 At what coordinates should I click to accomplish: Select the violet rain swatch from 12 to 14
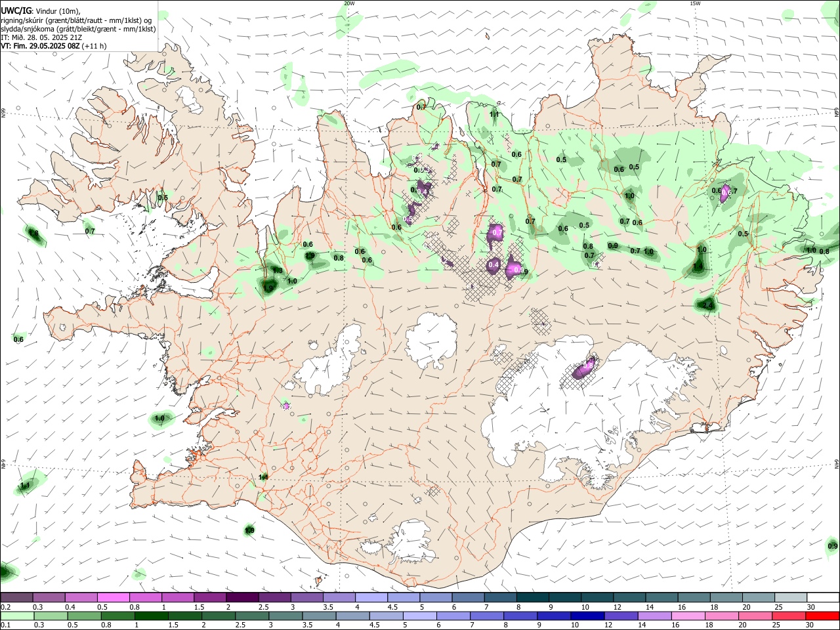(x=621, y=616)
